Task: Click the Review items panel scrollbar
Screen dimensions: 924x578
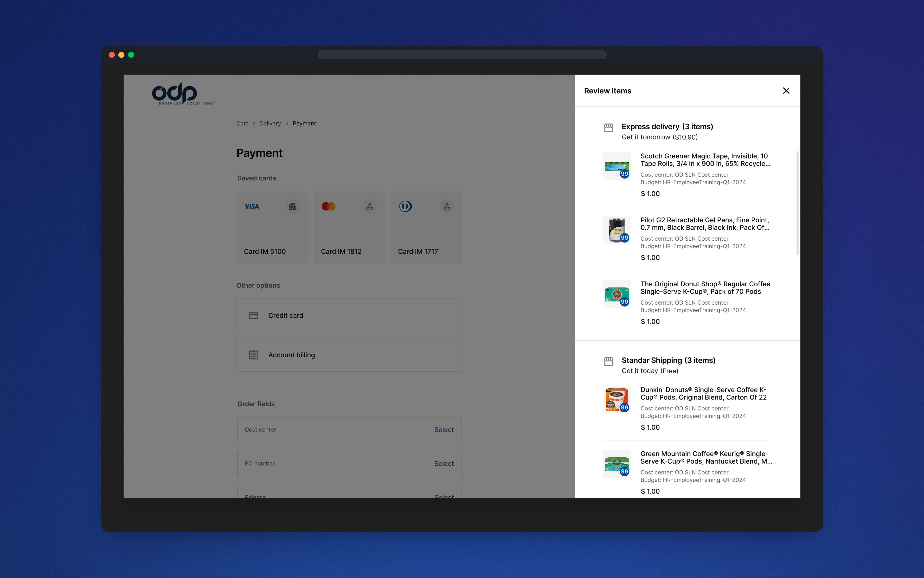Action: [x=797, y=203]
